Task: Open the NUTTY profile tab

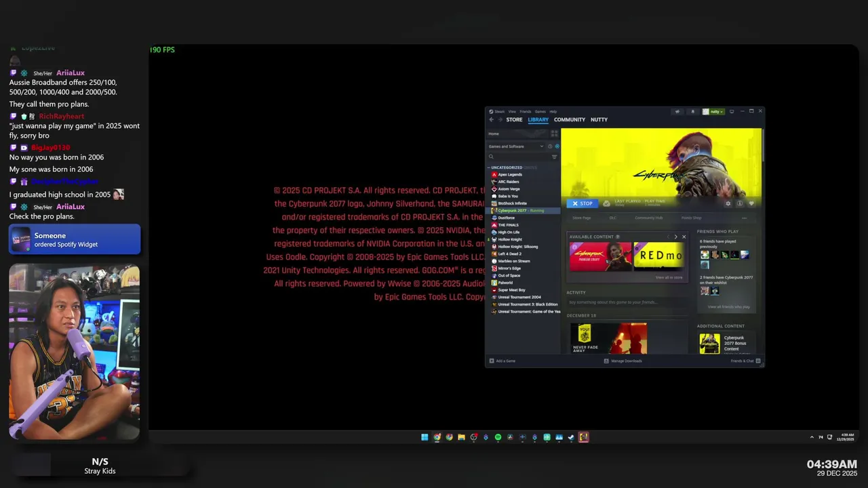Action: 599,119
